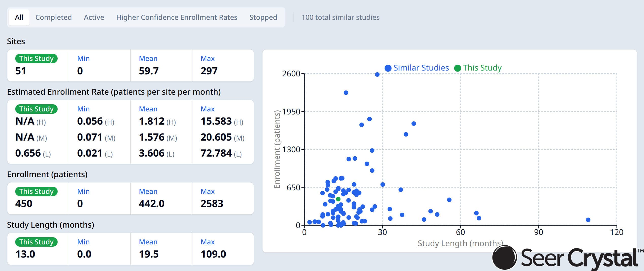644x271 pixels.
Task: Select the Stopped tab
Action: pos(263,17)
